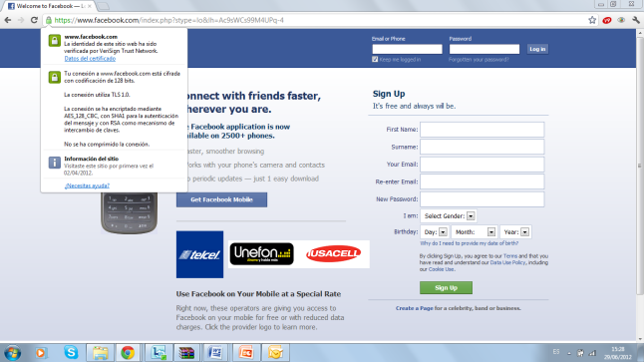644x362 pixels.
Task: Click the green padlock in the address bar
Action: (49, 20)
